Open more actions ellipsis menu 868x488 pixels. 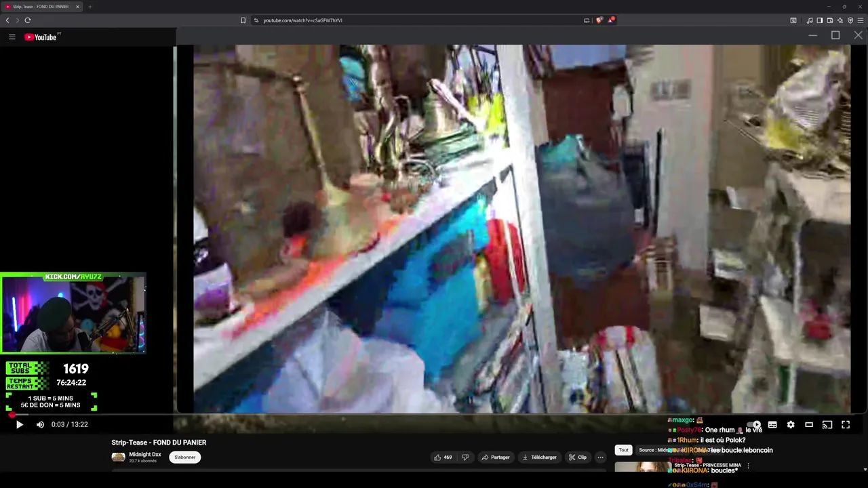pyautogui.click(x=600, y=457)
